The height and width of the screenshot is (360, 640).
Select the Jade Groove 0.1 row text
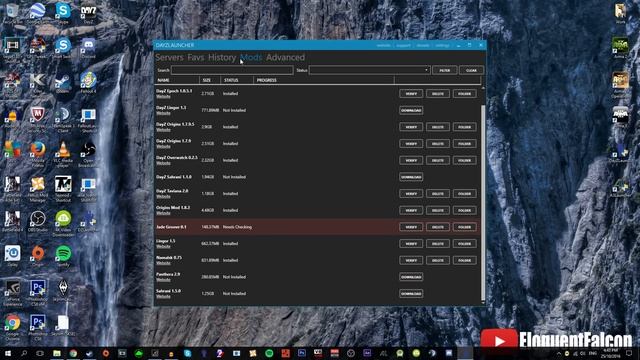point(171,227)
